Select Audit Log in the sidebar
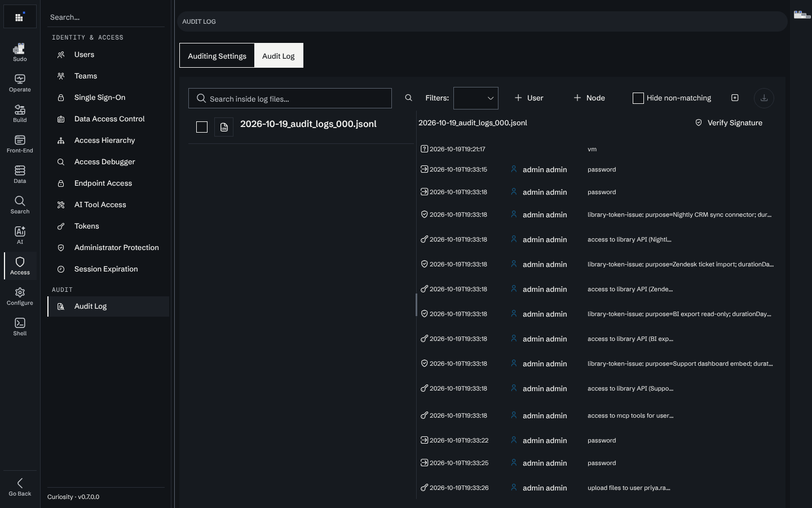Viewport: 812px width, 508px height. [108, 306]
